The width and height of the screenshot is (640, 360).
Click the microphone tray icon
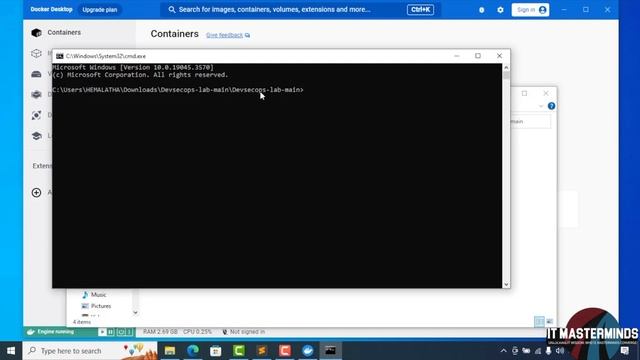549,351
